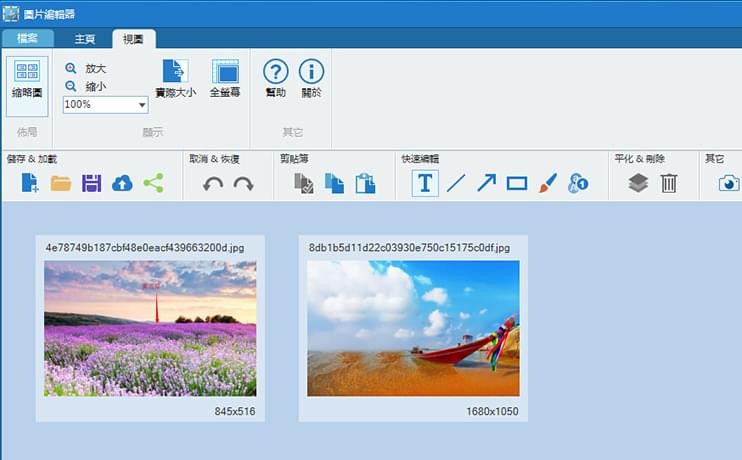Select the Brush tool

[548, 183]
